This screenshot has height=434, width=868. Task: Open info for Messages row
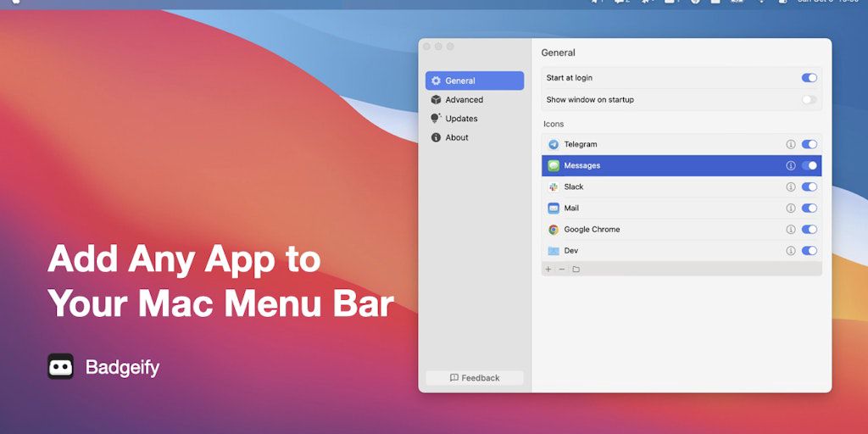791,165
